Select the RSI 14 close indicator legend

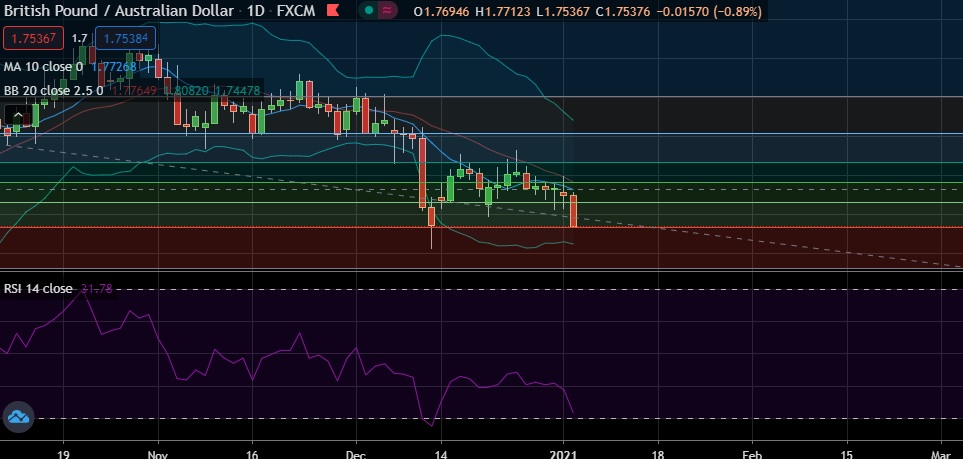click(x=37, y=288)
